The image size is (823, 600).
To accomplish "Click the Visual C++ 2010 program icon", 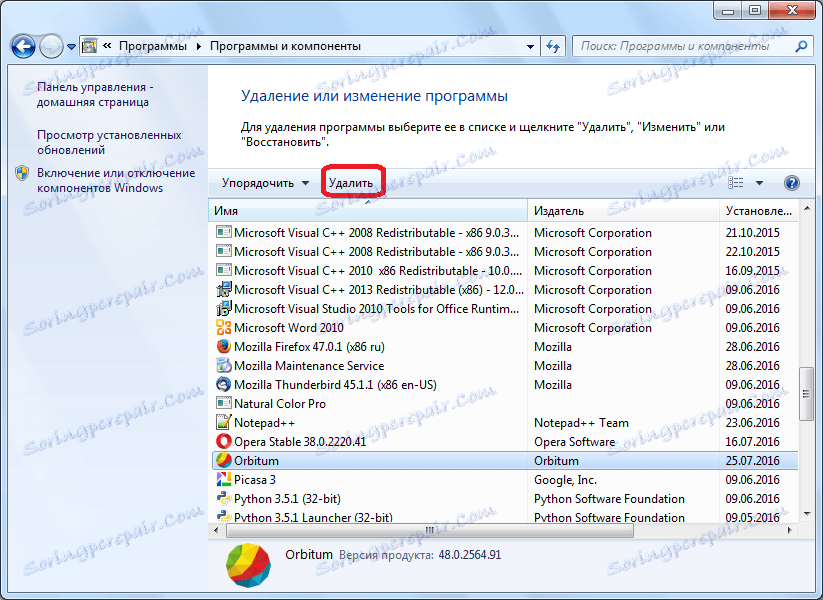I will point(224,271).
